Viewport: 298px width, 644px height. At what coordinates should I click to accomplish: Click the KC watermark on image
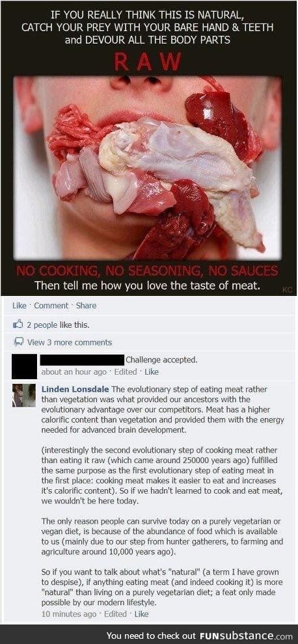click(x=287, y=289)
